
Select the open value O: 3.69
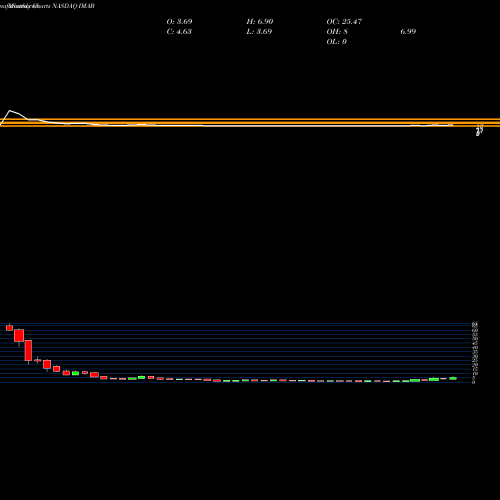[179, 22]
